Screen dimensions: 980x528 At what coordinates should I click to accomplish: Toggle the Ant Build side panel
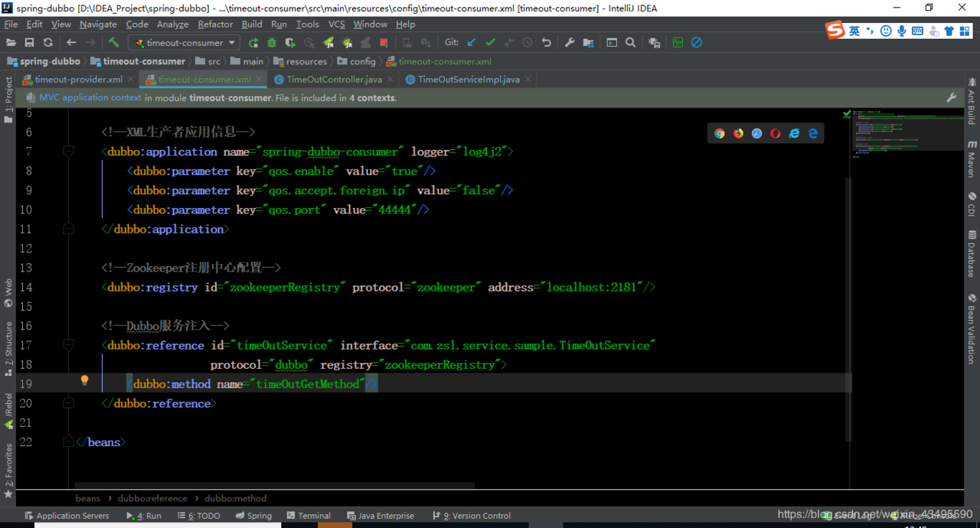972,100
